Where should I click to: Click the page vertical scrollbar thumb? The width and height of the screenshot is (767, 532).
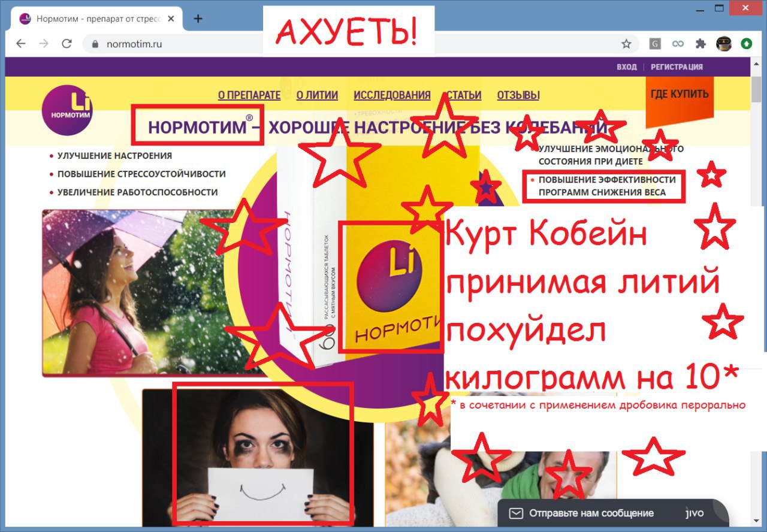pyautogui.click(x=756, y=90)
